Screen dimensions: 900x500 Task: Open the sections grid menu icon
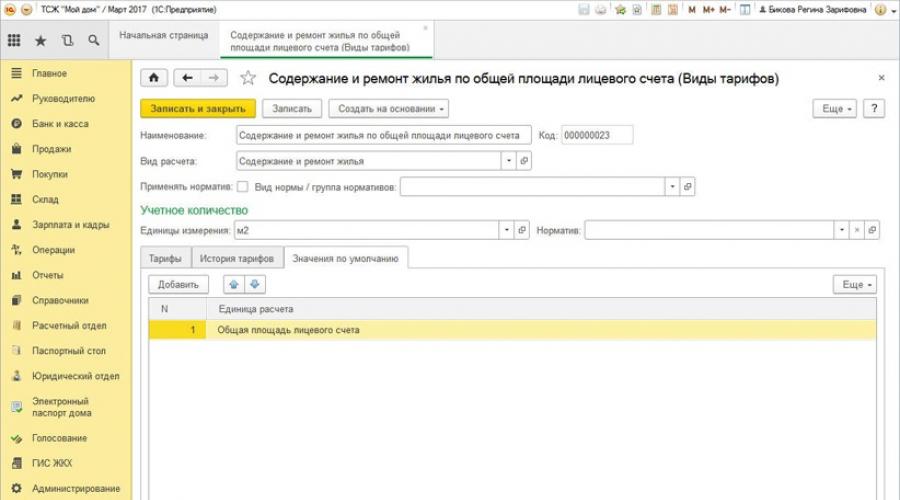14,41
